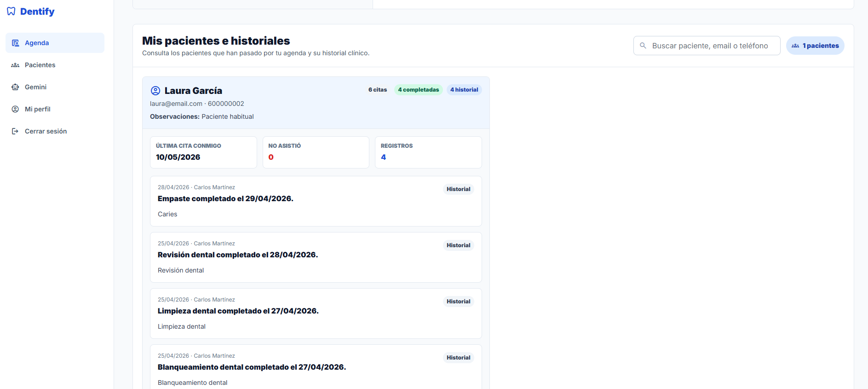Click the Dentify tooth logo icon
Viewport: 868px width, 389px height.
pos(11,11)
